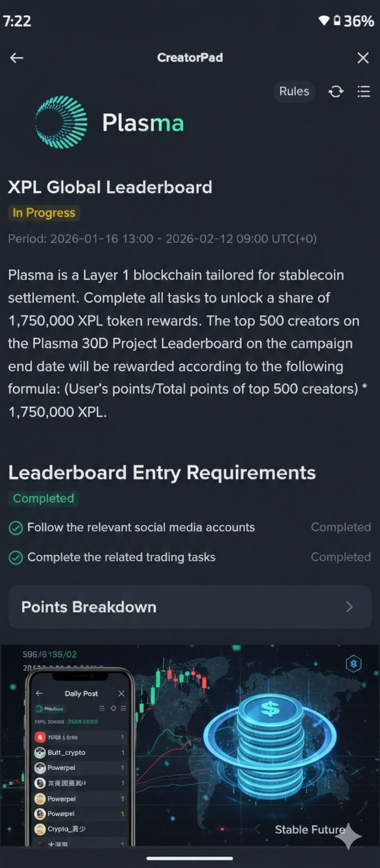Open Follow the relevant social media accounts task
This screenshot has height=868, width=380.
[x=141, y=528]
